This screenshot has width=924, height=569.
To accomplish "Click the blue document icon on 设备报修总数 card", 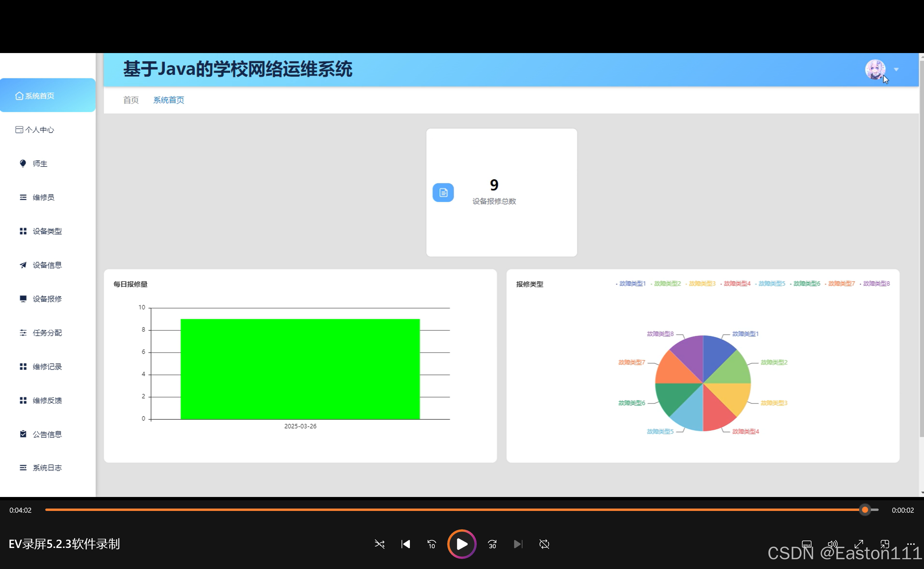I will coord(443,193).
